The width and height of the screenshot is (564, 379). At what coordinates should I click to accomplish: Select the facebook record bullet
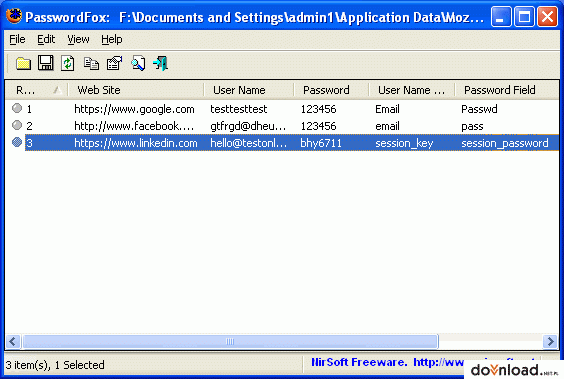(17, 125)
